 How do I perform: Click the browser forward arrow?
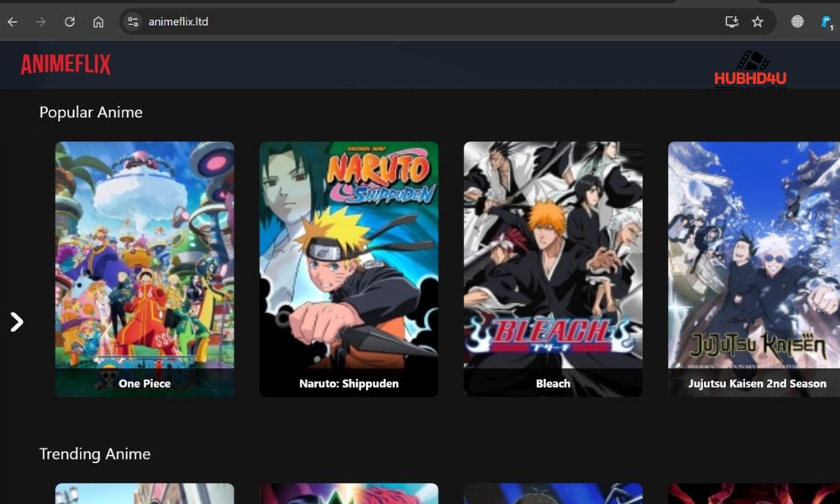pyautogui.click(x=40, y=22)
